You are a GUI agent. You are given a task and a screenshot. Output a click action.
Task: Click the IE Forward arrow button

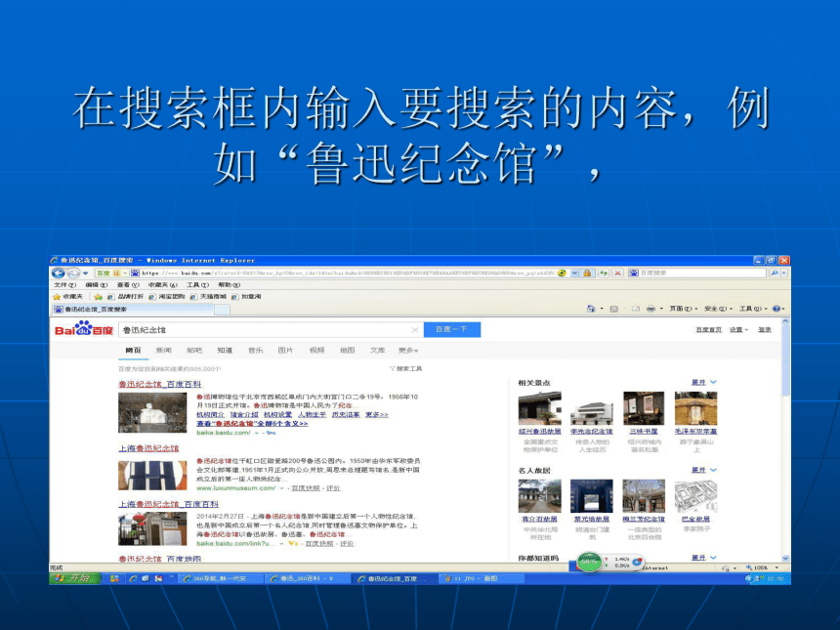pyautogui.click(x=73, y=273)
